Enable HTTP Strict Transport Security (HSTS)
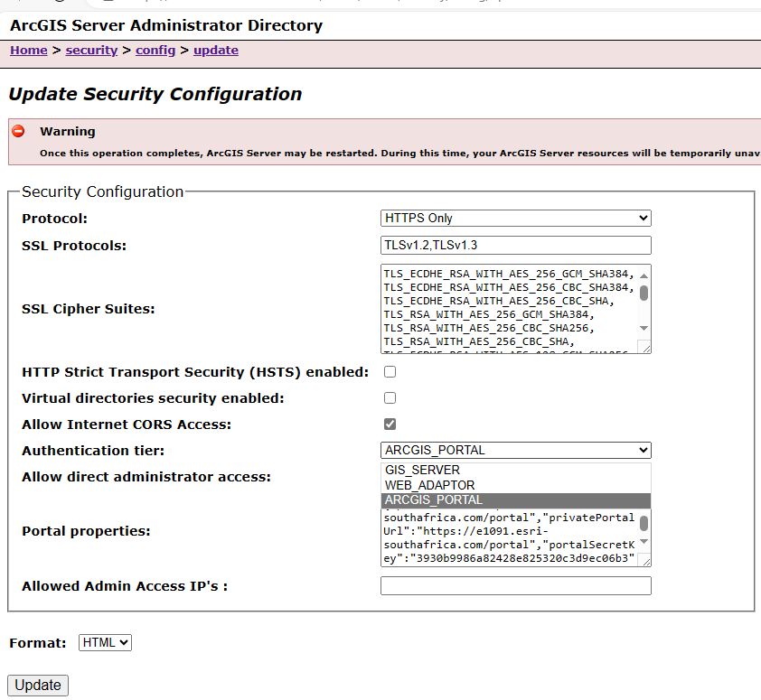Viewport: 761px width, 700px height. point(390,371)
